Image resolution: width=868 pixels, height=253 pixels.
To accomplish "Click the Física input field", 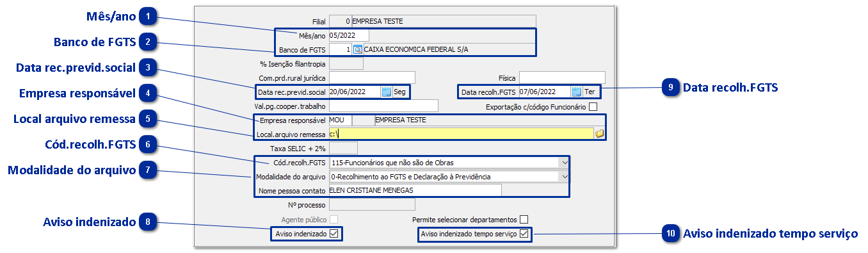I will 562,78.
